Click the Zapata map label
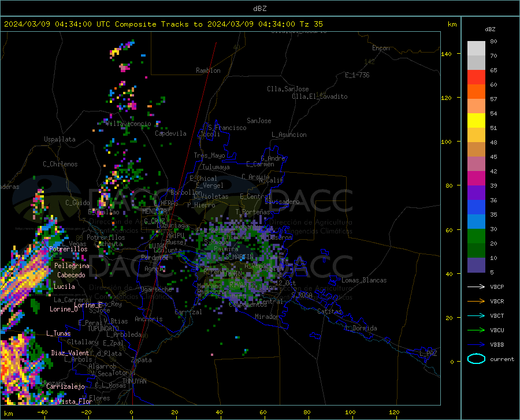520x420 pixels. (x=142, y=360)
